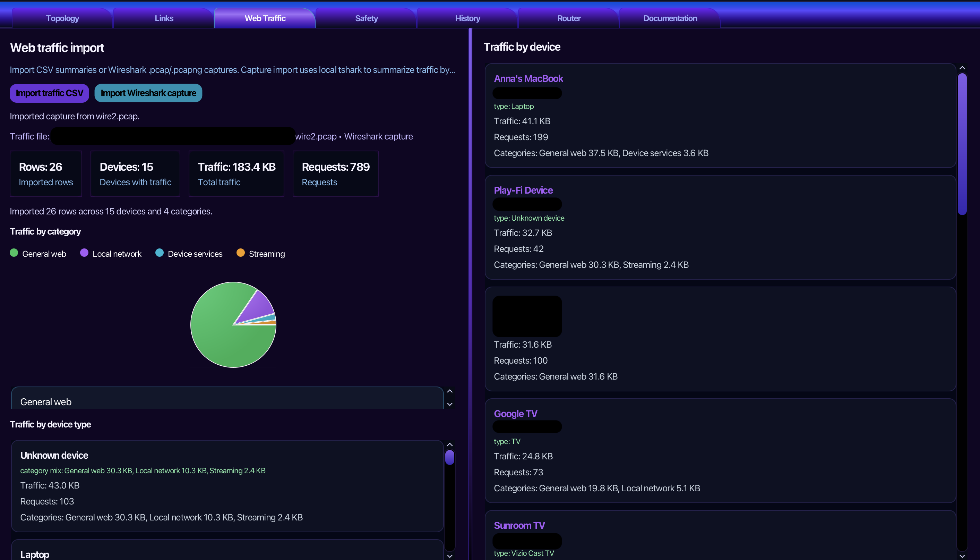The width and height of the screenshot is (980, 560).
Task: Go to the History tab
Action: click(467, 18)
